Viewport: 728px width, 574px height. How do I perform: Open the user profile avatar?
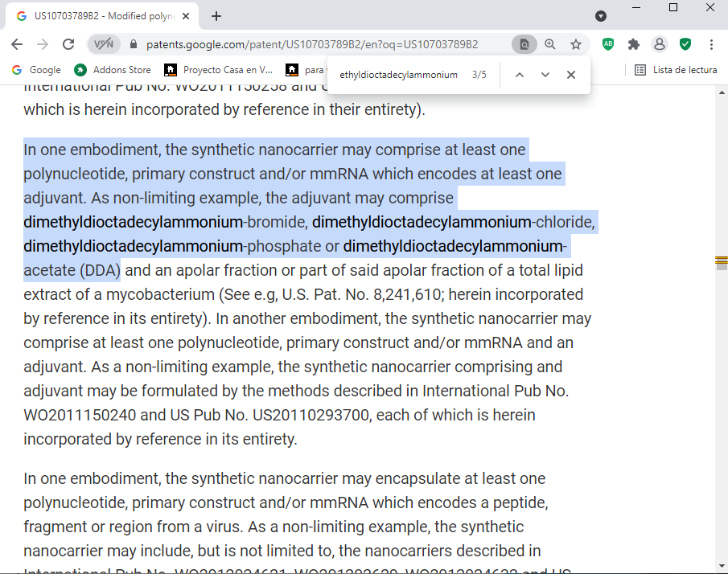coord(660,44)
